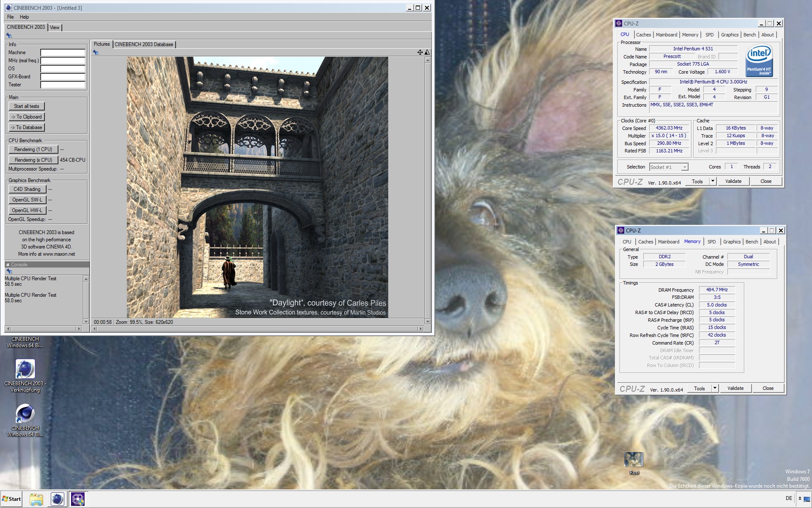Open the File menu
This screenshot has height=508, width=812.
pos(11,17)
